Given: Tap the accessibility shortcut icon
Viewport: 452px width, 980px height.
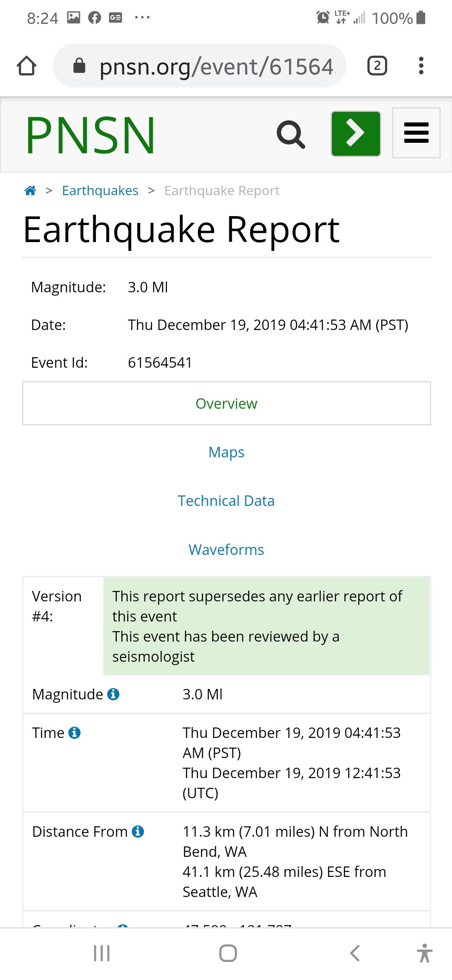Looking at the screenshot, I should click(424, 953).
